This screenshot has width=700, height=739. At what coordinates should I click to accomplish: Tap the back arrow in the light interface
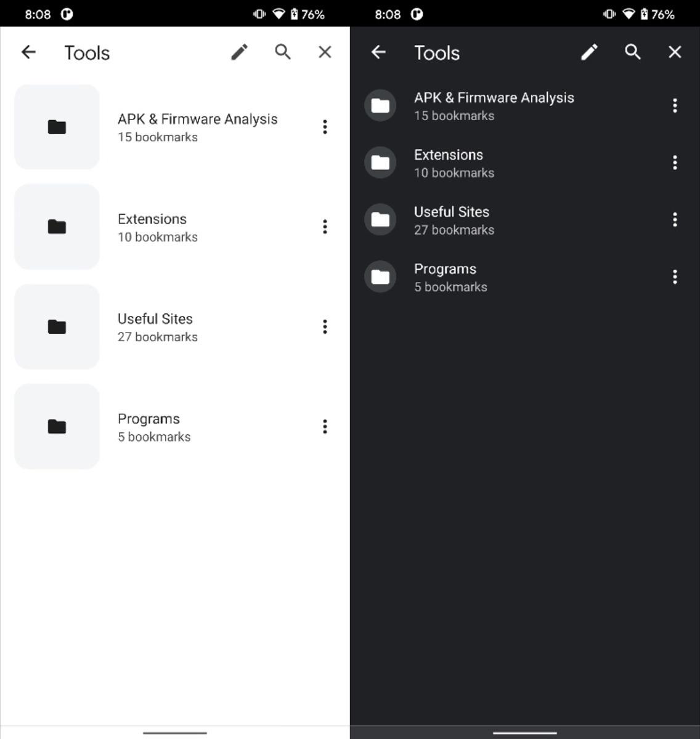[x=28, y=52]
